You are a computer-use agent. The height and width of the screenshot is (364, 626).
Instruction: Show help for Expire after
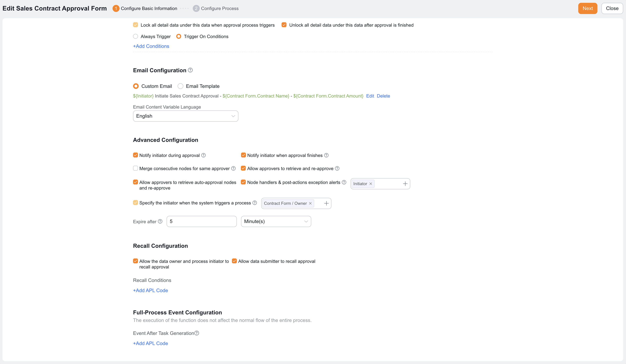point(160,222)
